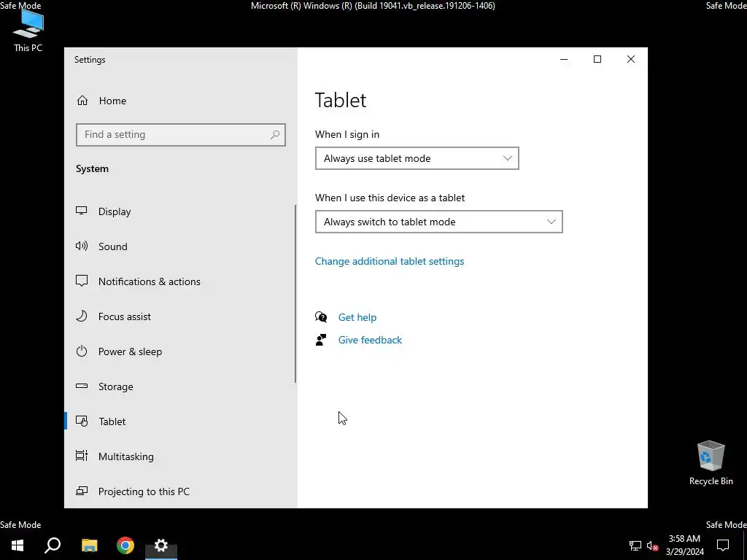Open File Explorer from the taskbar

pyautogui.click(x=89, y=545)
